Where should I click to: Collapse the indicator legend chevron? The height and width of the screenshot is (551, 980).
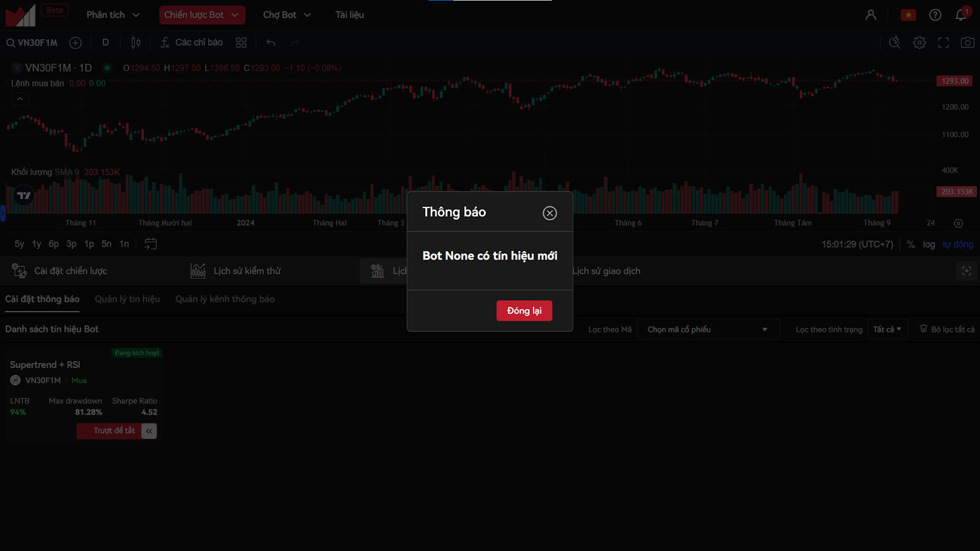point(20,99)
